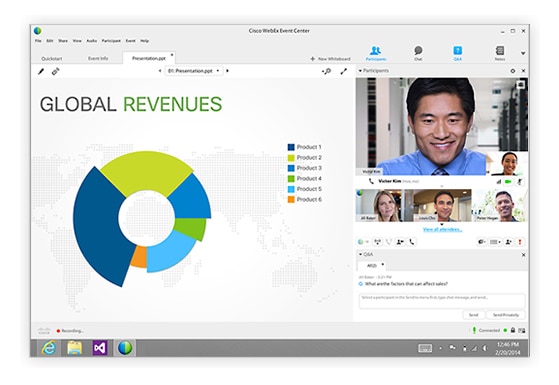Switch to the Event Info tab
The image size is (559, 385).
click(x=98, y=58)
